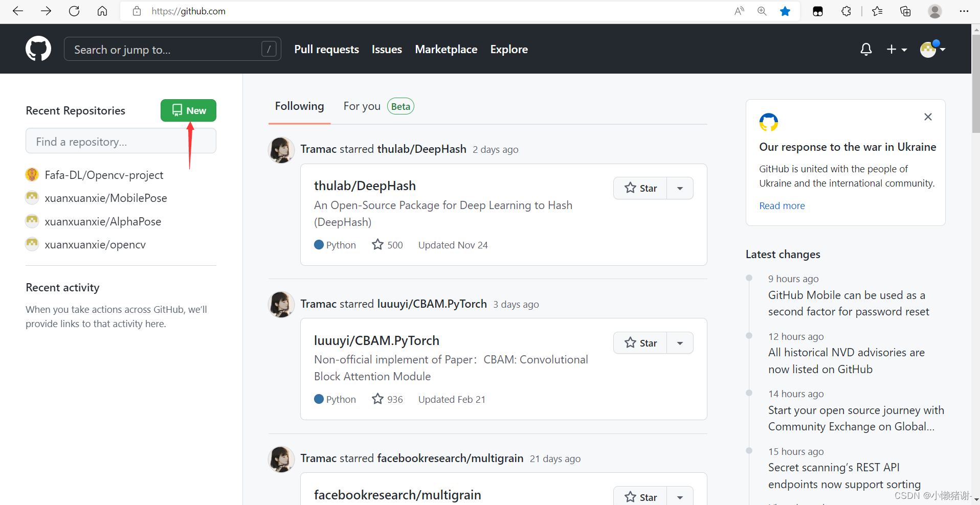Open Pull requests in the header
Screen dimensions: 980x505
[326, 49]
